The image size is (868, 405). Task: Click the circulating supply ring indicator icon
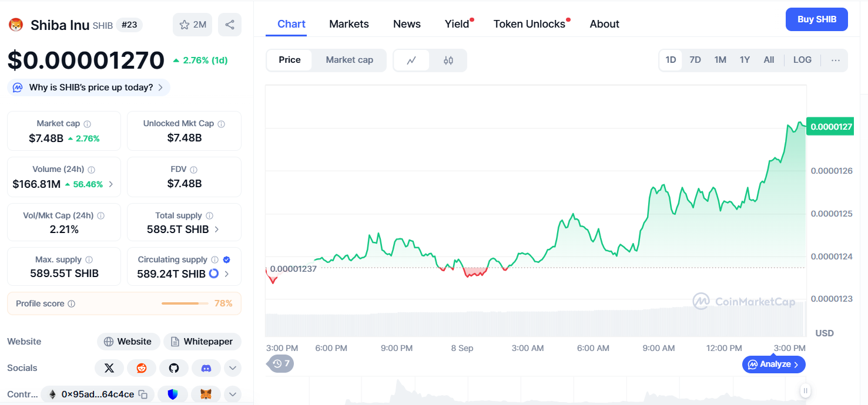pyautogui.click(x=213, y=274)
